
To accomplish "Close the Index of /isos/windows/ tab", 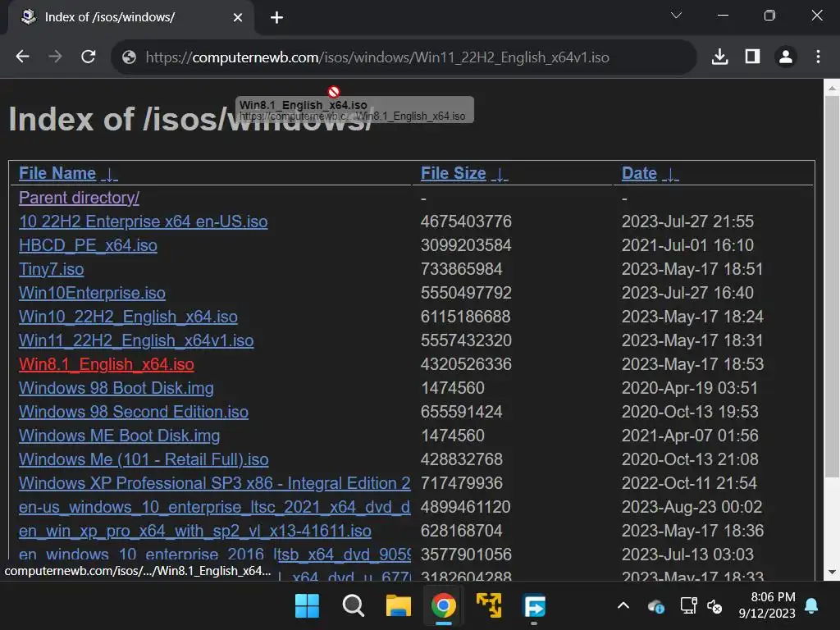I will coord(238,18).
